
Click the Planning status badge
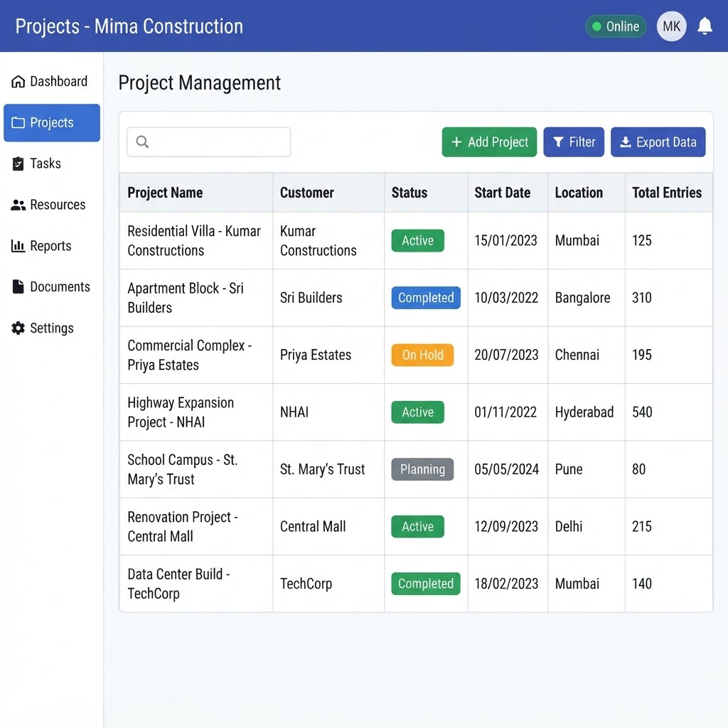tap(422, 469)
